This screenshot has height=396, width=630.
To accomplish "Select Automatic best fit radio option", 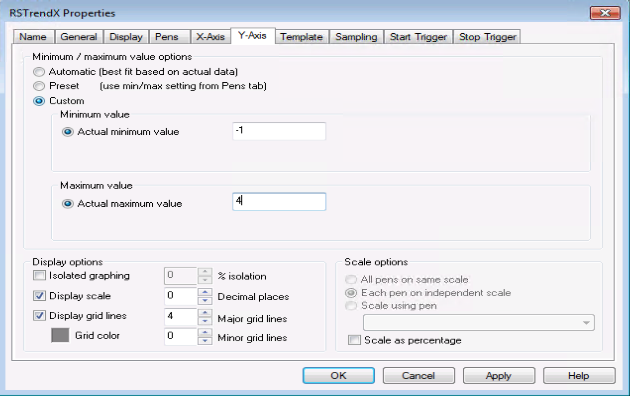I will [x=39, y=72].
